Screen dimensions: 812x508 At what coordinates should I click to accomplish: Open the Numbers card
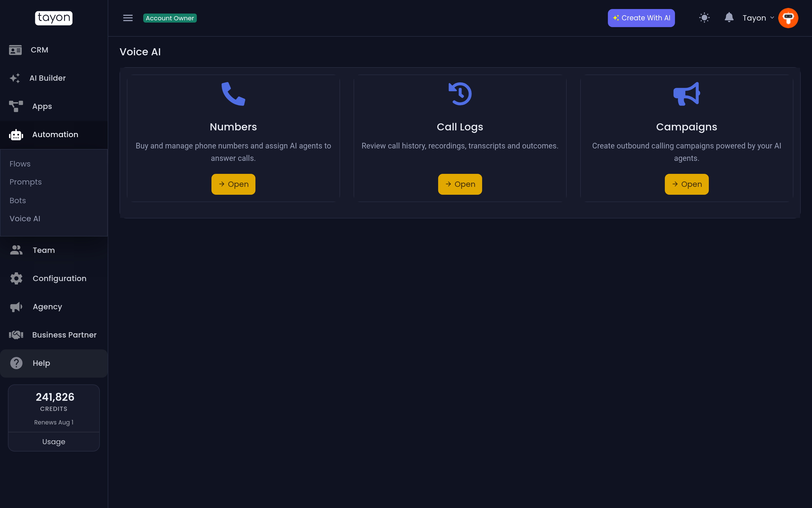(233, 184)
